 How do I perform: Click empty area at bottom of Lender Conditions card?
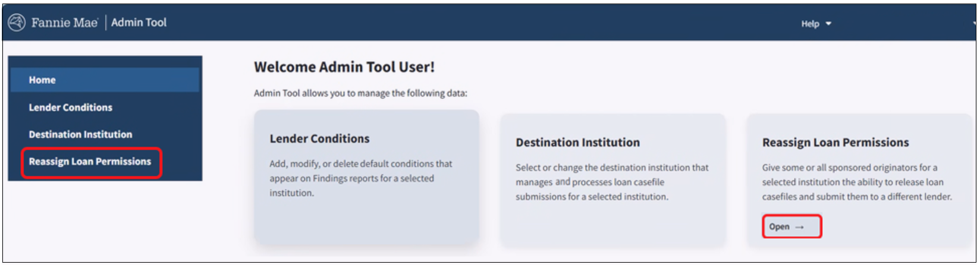tap(366, 223)
